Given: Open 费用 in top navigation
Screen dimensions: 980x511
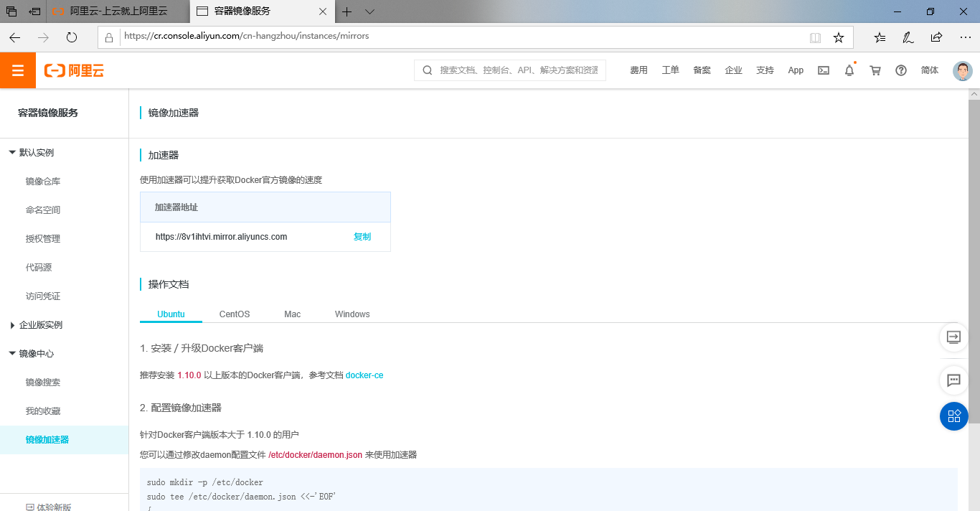Looking at the screenshot, I should click(x=639, y=70).
